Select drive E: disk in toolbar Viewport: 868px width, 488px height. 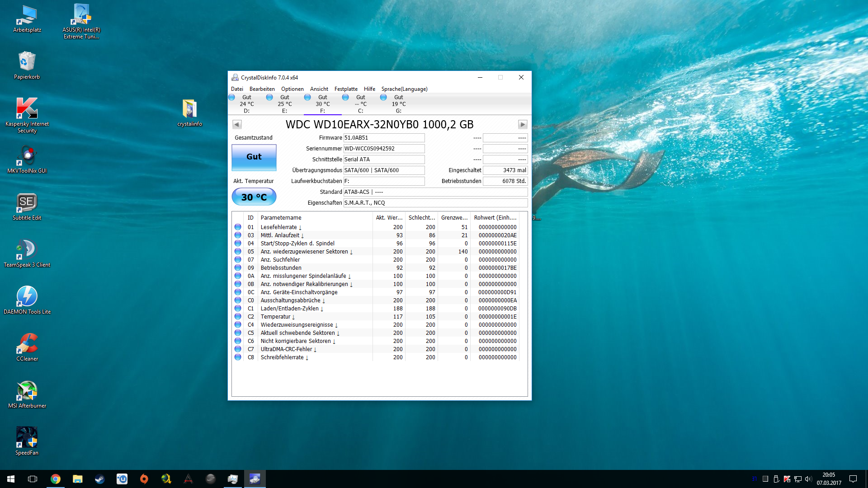coord(284,103)
